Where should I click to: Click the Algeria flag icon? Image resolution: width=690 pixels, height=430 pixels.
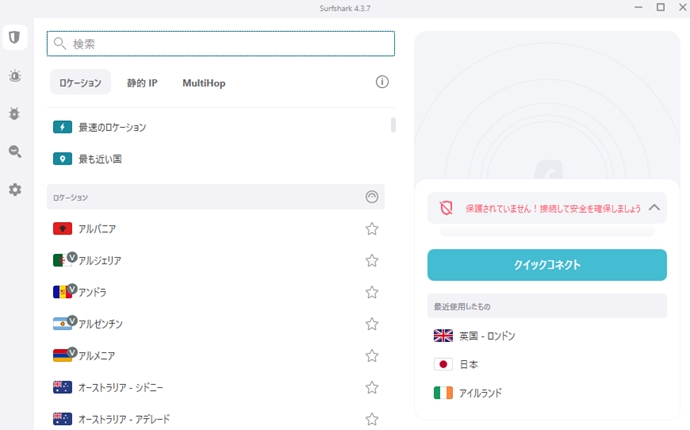point(61,261)
